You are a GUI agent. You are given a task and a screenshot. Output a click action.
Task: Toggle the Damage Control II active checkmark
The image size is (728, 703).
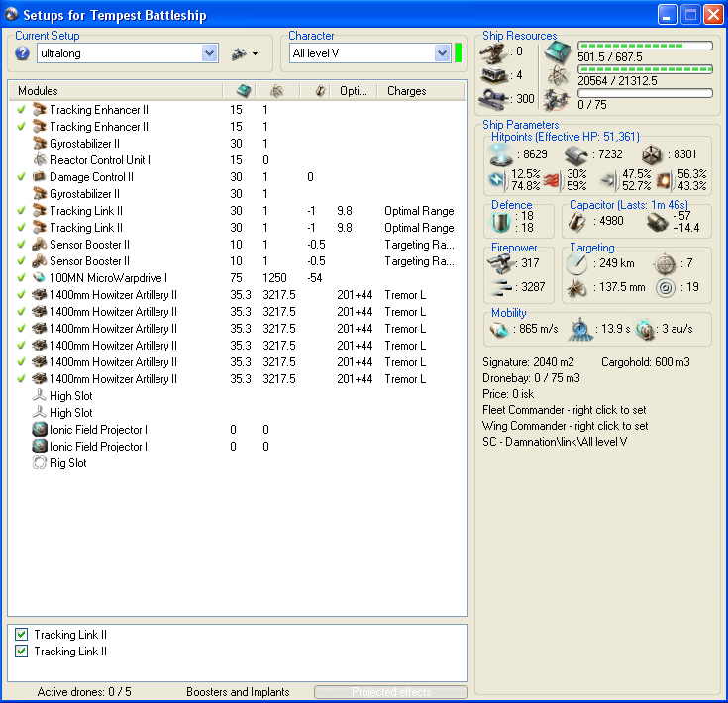tap(21, 177)
